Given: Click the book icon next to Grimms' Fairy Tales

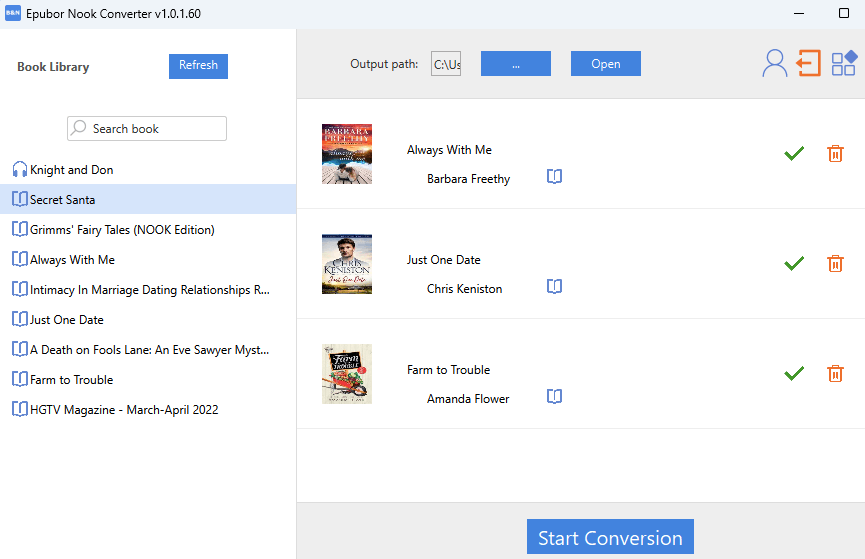Looking at the screenshot, I should click(20, 229).
